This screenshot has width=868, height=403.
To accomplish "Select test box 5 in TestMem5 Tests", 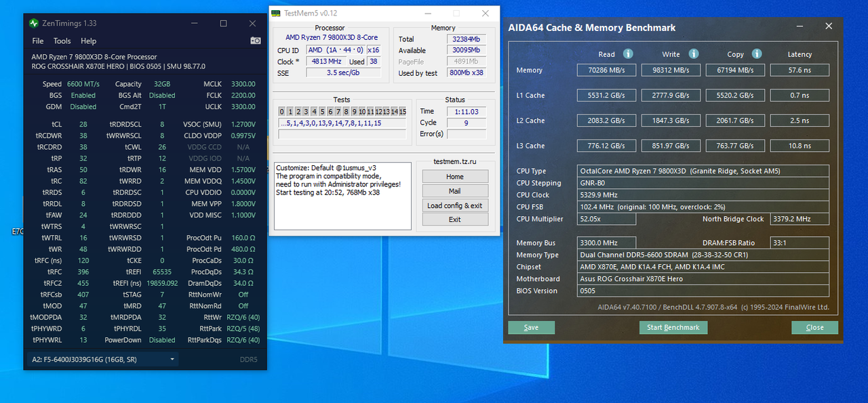I will [x=322, y=111].
